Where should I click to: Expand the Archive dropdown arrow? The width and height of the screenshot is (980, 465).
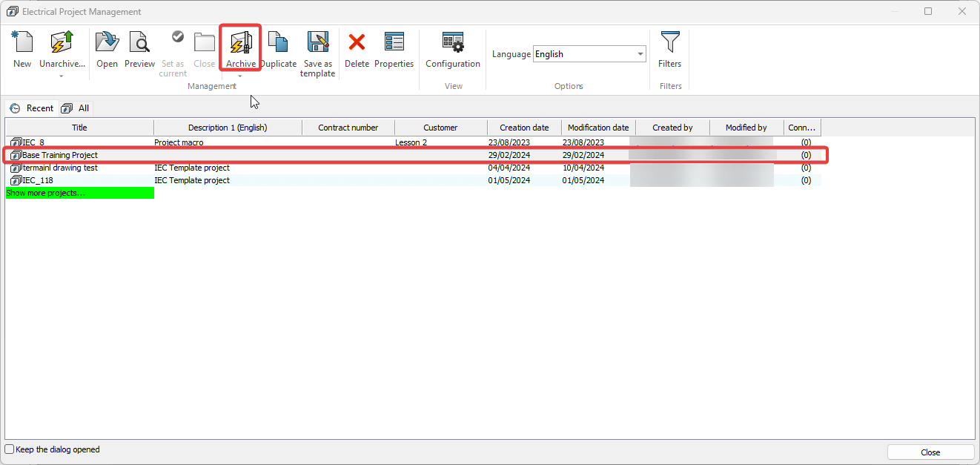[x=239, y=74]
